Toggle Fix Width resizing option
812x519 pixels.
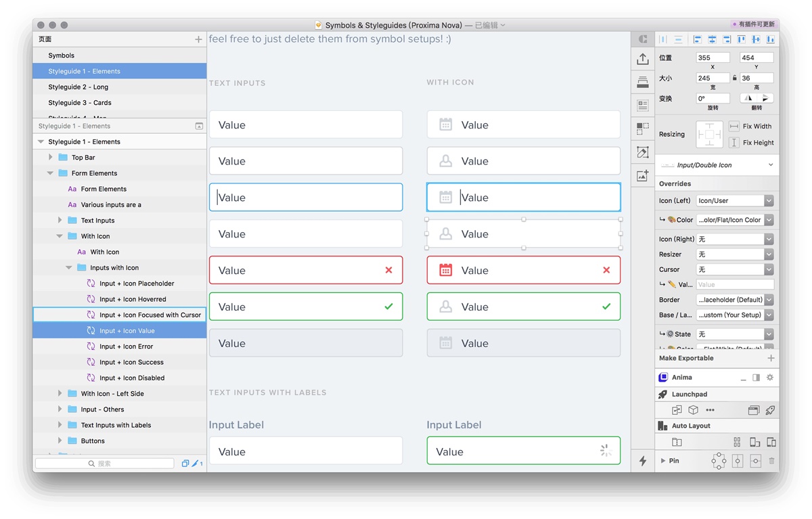click(x=734, y=126)
